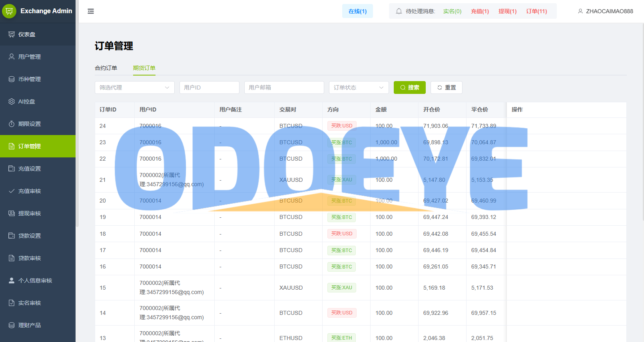The width and height of the screenshot is (644, 342).
Task: Select the 期货订单 tab
Action: pos(144,68)
